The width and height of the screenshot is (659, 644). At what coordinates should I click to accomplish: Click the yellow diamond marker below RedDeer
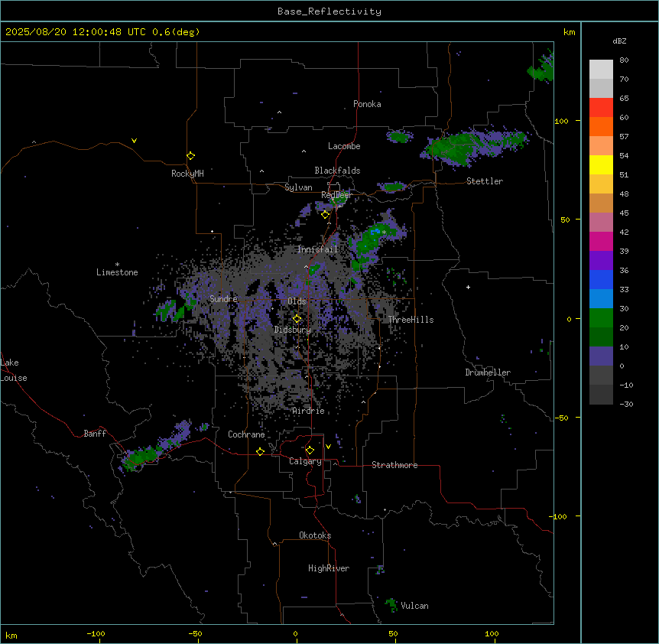click(325, 215)
